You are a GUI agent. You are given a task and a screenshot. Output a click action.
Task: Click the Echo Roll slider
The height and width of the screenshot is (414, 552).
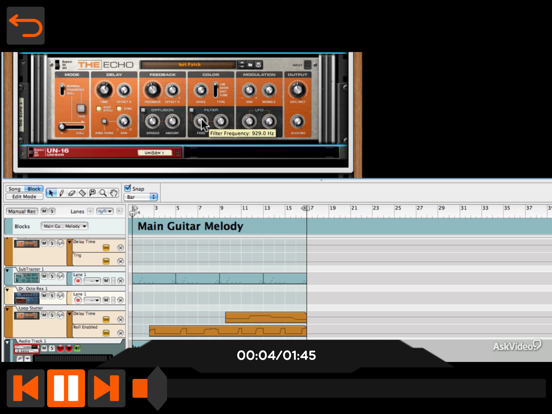pos(71,126)
